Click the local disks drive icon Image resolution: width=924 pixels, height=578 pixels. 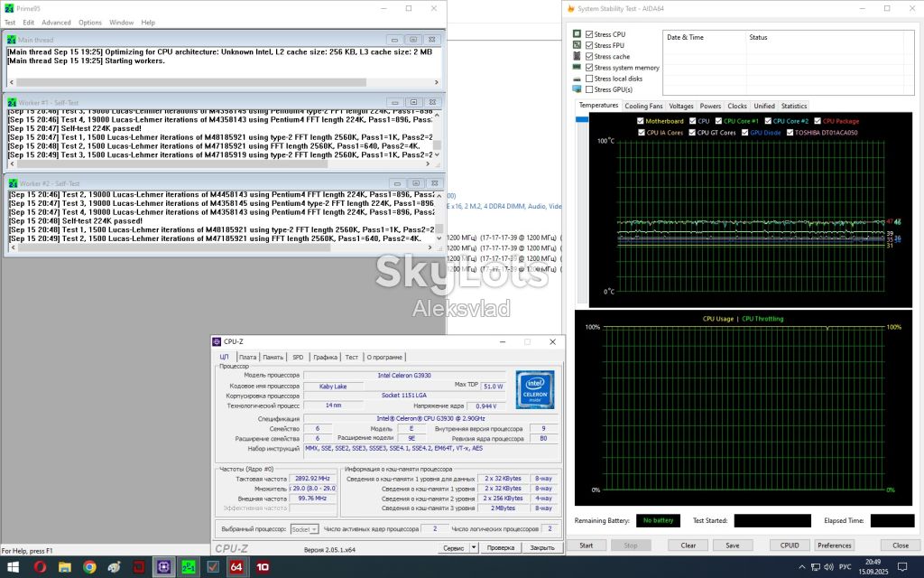[x=577, y=79]
